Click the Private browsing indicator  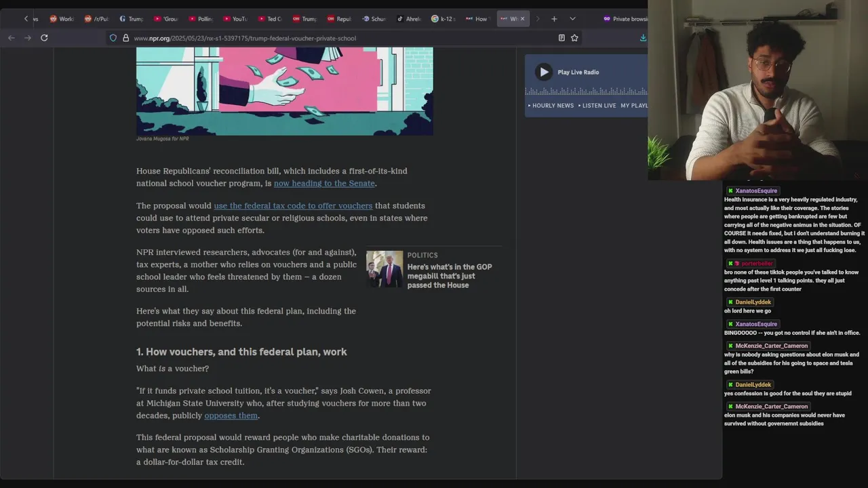tap(625, 19)
